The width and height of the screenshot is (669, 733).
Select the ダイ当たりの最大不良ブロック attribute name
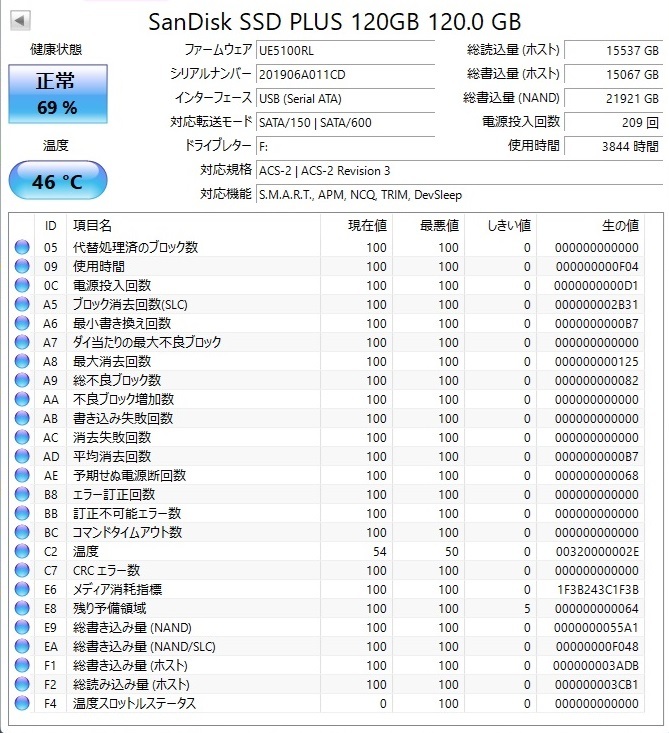point(147,342)
